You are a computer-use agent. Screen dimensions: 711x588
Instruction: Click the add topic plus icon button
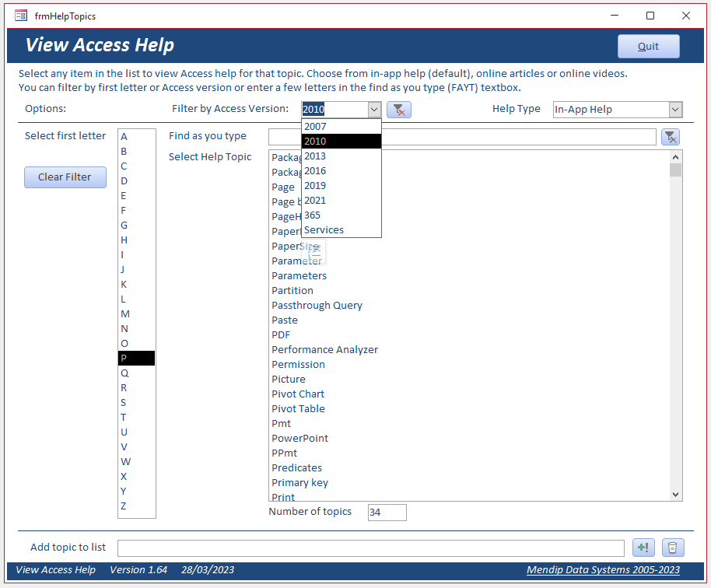[x=643, y=548]
